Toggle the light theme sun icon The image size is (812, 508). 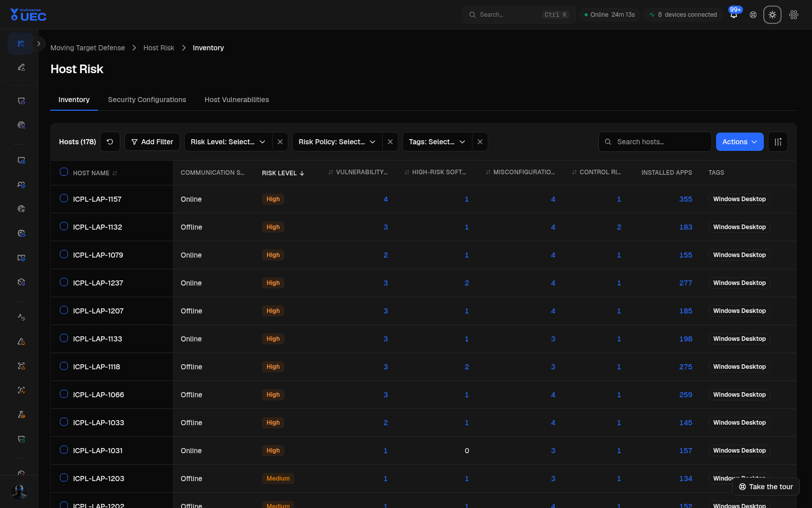772,15
